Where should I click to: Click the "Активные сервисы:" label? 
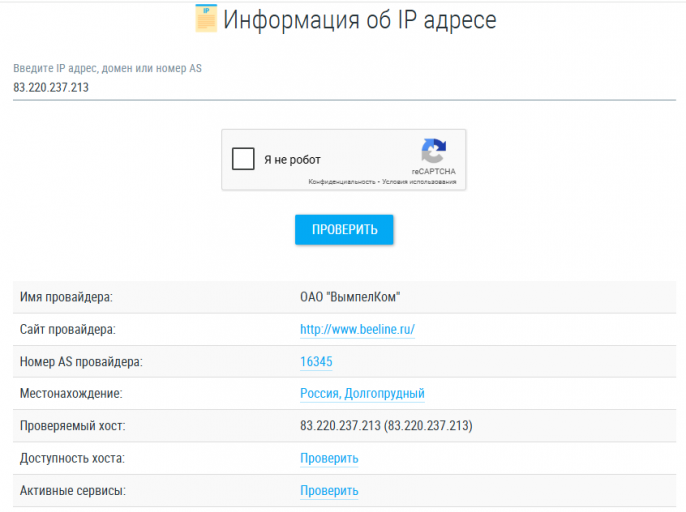pyautogui.click(x=73, y=491)
